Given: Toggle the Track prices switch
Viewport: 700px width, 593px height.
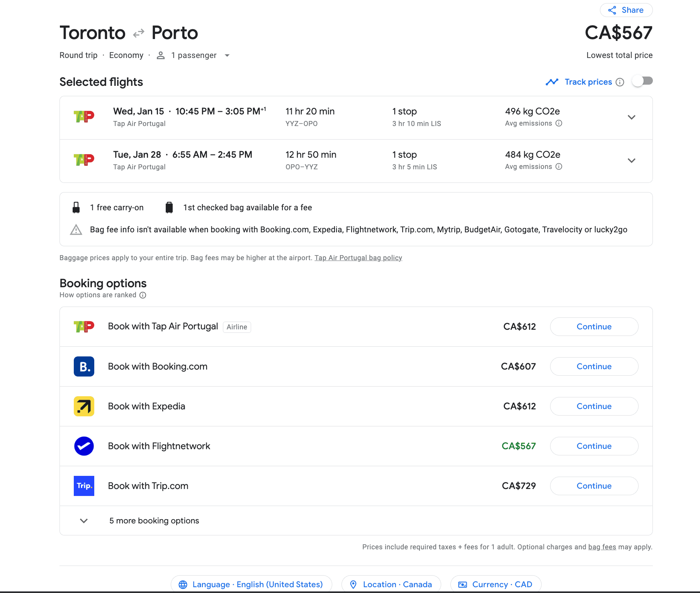Looking at the screenshot, I should [x=642, y=81].
